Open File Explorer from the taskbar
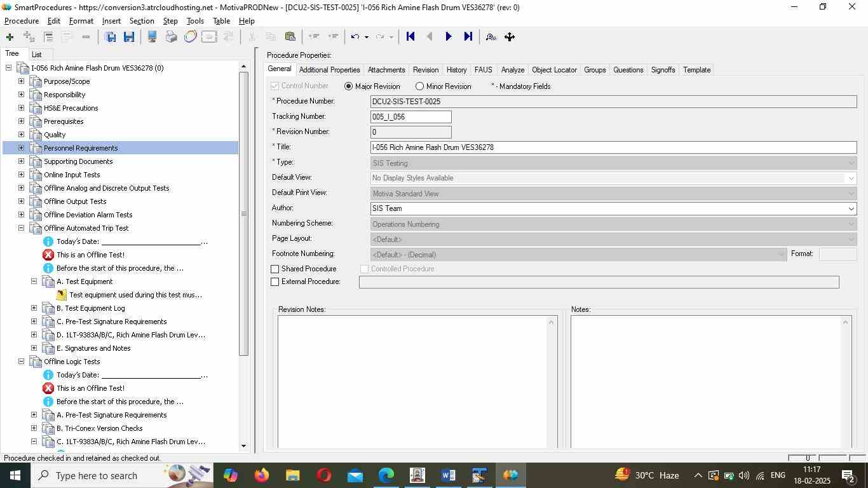 (x=292, y=475)
